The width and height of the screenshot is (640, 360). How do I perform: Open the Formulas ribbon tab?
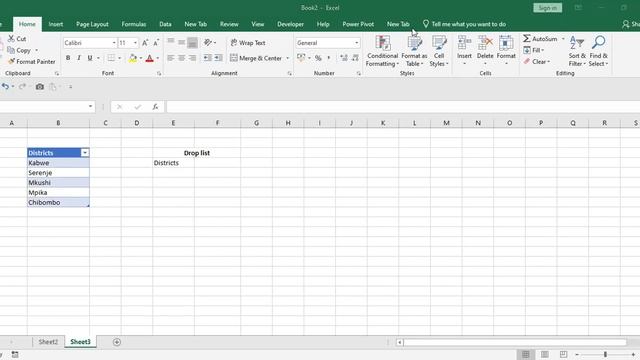tap(133, 24)
